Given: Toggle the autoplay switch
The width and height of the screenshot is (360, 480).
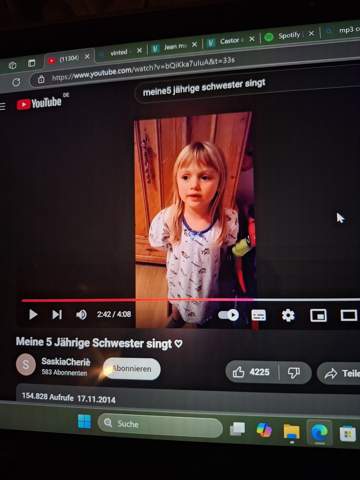Looking at the screenshot, I should pyautogui.click(x=228, y=315).
